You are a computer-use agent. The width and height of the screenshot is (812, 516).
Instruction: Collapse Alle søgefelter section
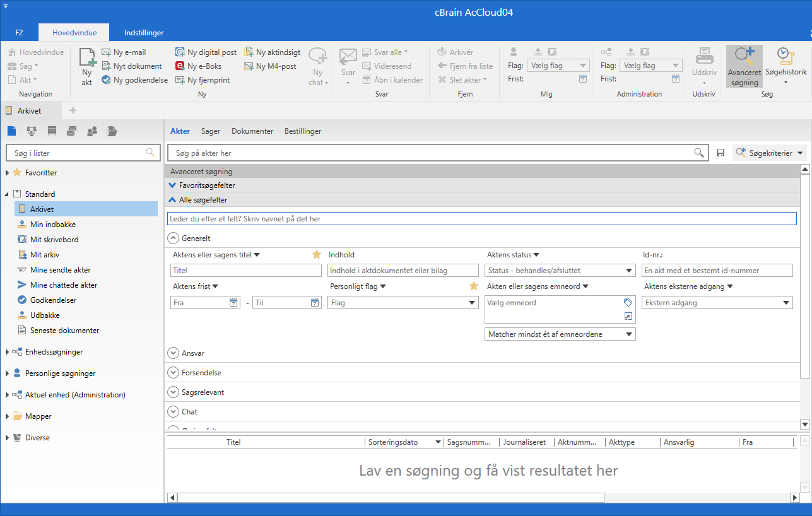coord(172,200)
